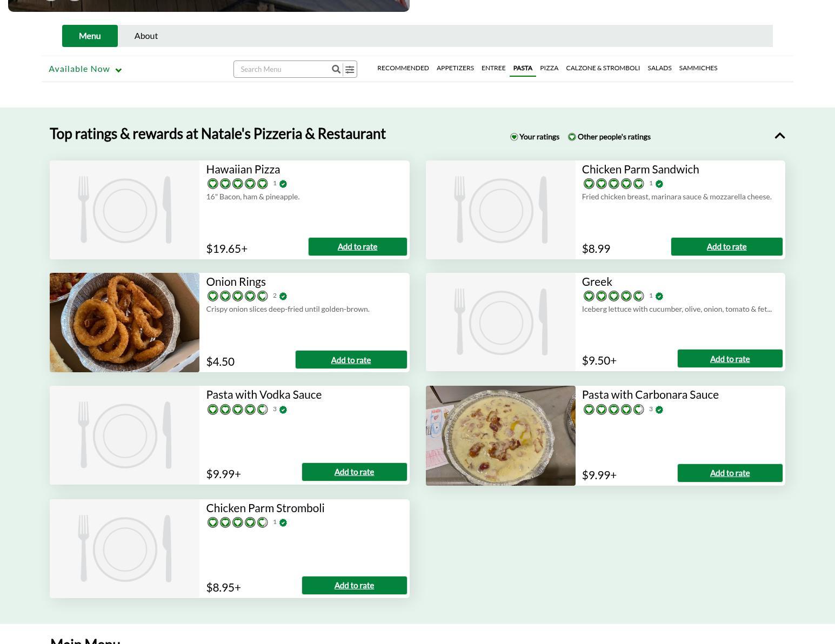Click the Chicken Parm Sandwich placeholder image
The width and height of the screenshot is (835, 644).
tap(500, 210)
